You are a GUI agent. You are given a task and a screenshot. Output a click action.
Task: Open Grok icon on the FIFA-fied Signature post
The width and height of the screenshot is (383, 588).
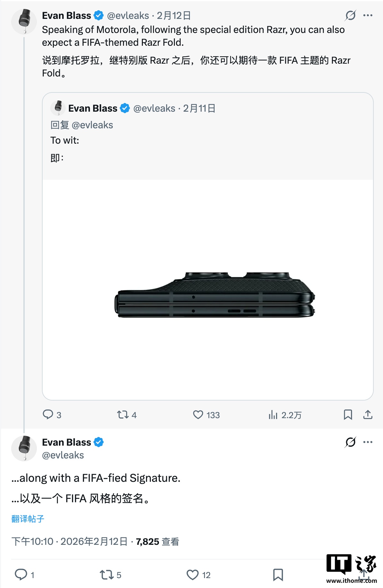click(x=350, y=442)
